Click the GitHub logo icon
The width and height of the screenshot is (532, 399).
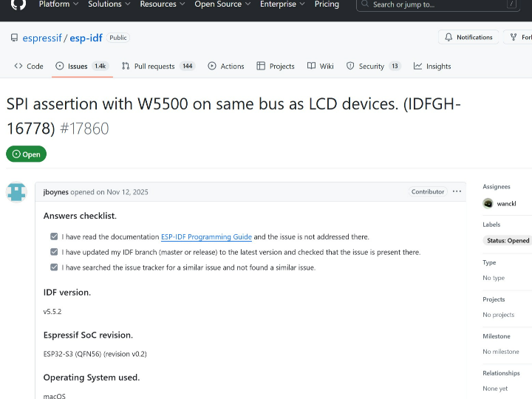point(18,4)
